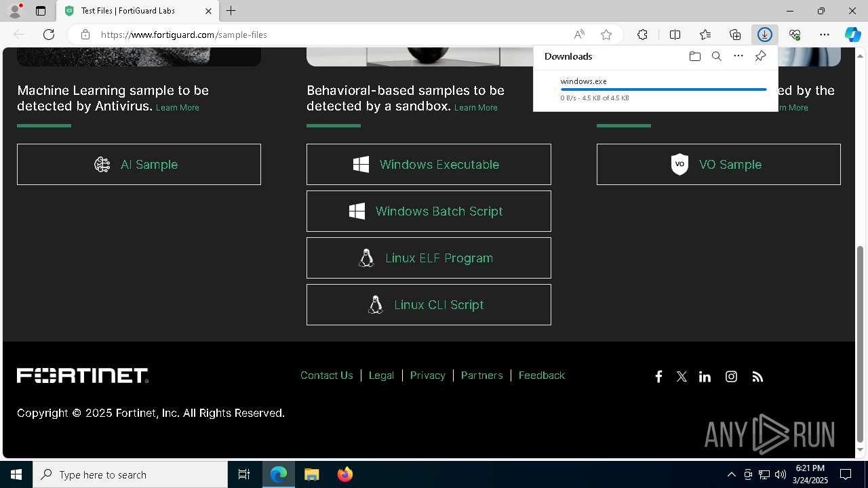Open volume control in system tray

[x=780, y=474]
